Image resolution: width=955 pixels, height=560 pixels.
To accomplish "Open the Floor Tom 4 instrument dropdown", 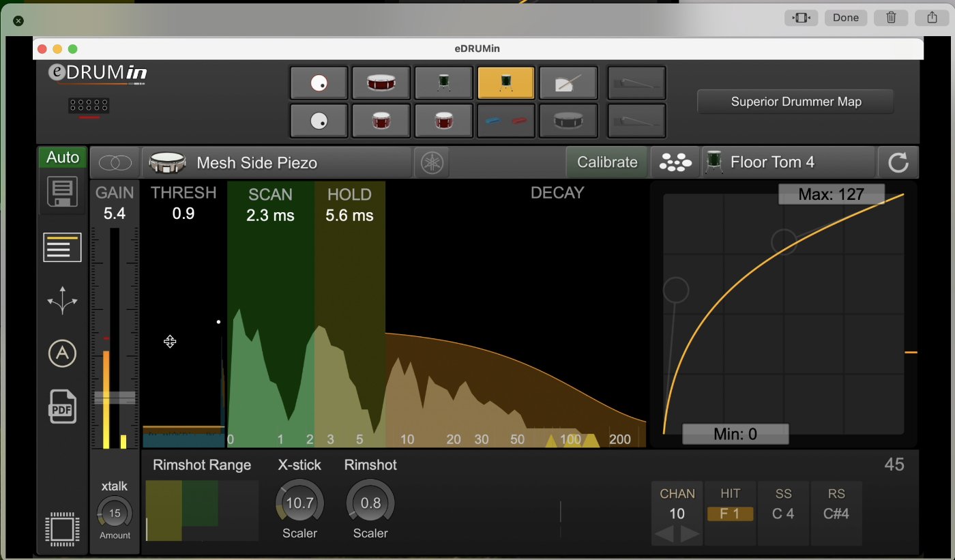I will pos(789,162).
